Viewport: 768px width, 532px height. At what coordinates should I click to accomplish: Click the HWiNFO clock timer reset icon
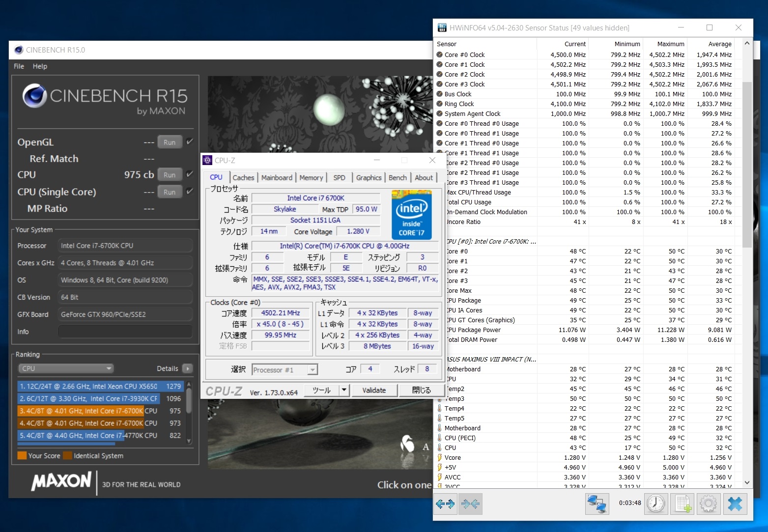click(x=656, y=504)
